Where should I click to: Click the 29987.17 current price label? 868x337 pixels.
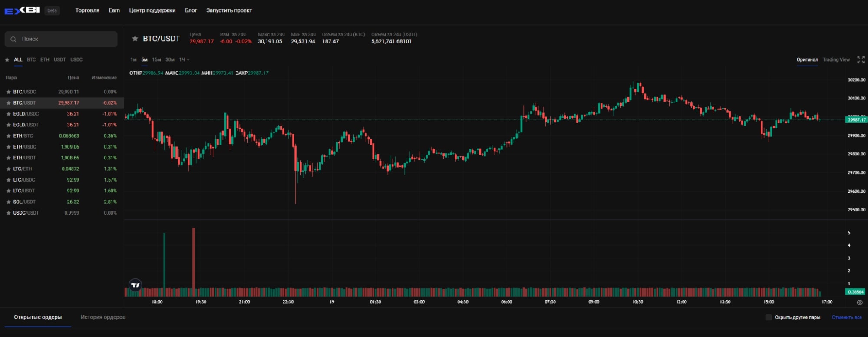[856, 120]
